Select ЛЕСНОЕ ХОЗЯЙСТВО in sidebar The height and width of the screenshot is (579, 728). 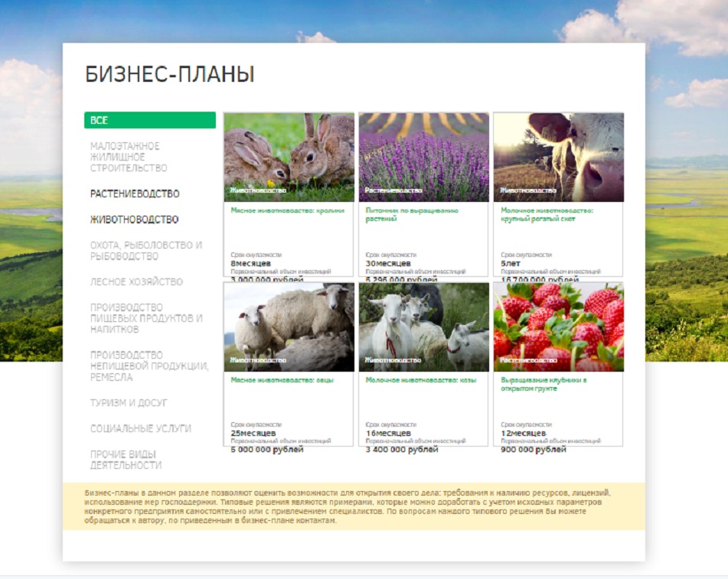136,282
